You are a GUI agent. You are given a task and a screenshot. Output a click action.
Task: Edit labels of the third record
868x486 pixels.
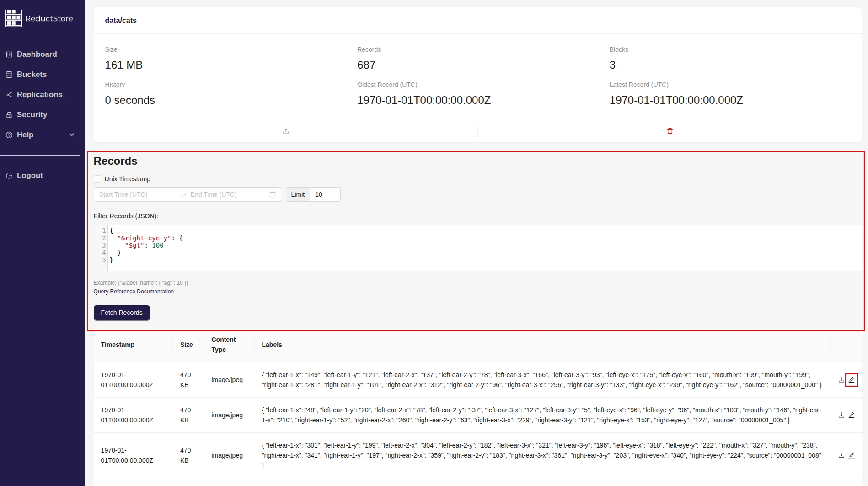(x=852, y=455)
